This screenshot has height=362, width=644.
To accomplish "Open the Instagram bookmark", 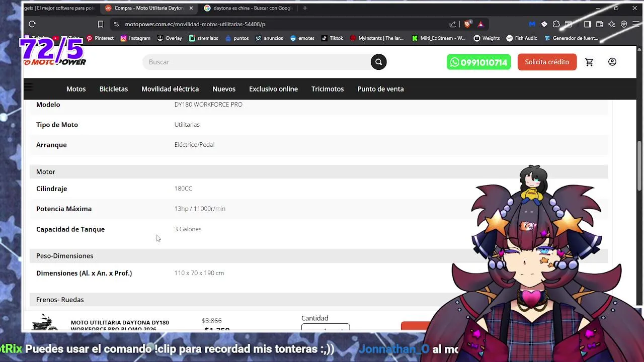I will [x=135, y=38].
